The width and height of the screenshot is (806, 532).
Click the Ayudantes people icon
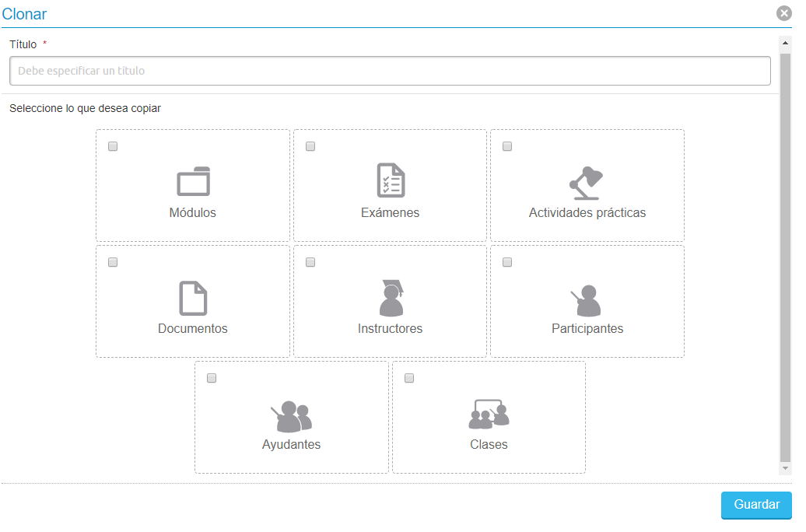tap(292, 416)
